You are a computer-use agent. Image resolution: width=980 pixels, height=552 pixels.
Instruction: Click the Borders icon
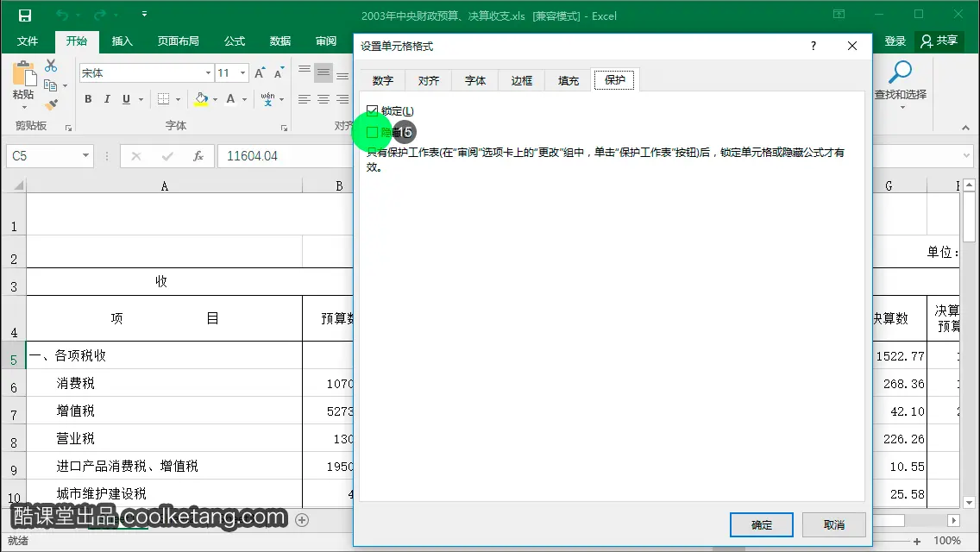tap(164, 99)
